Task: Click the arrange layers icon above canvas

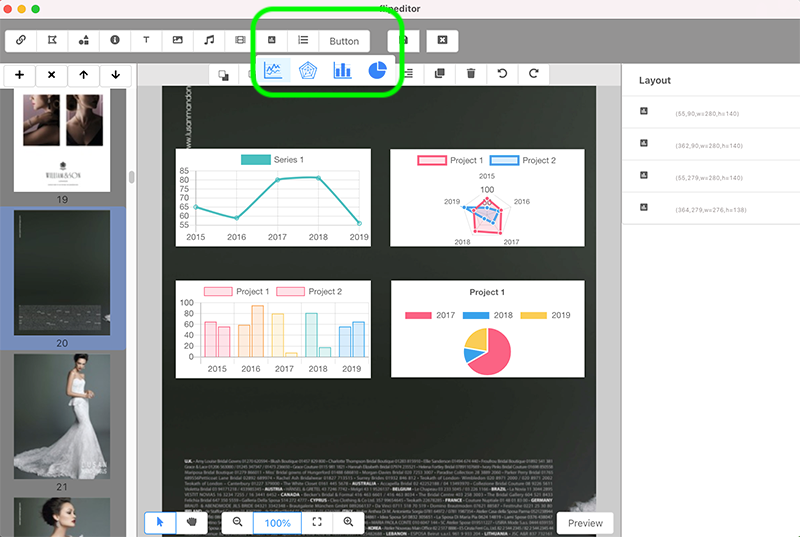Action: pyautogui.click(x=223, y=75)
